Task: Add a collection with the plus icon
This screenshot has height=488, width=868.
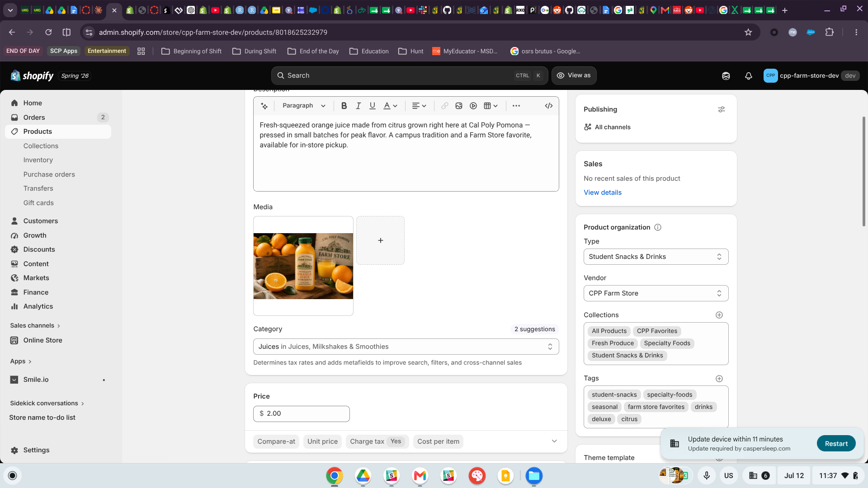Action: 719,315
